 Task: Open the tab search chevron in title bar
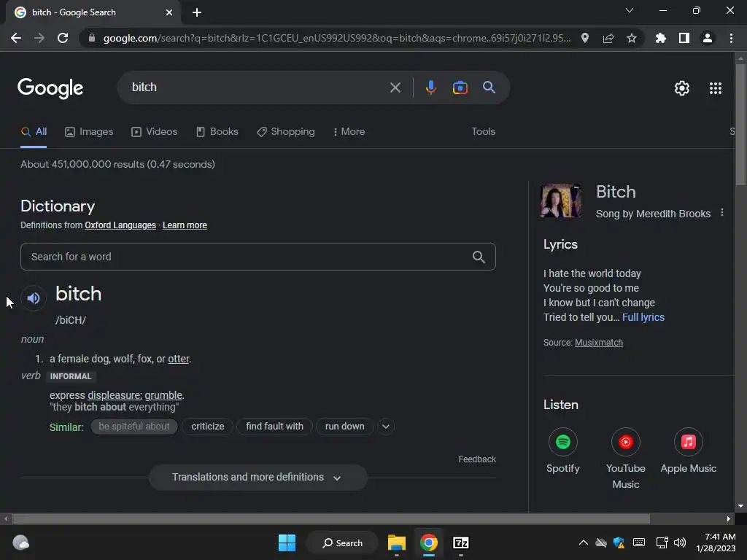click(x=630, y=10)
